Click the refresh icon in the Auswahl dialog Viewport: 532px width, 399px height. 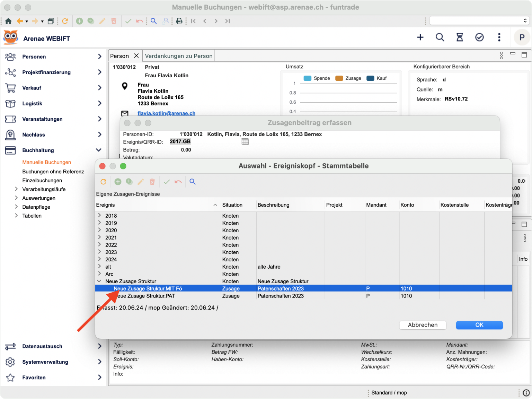point(103,182)
